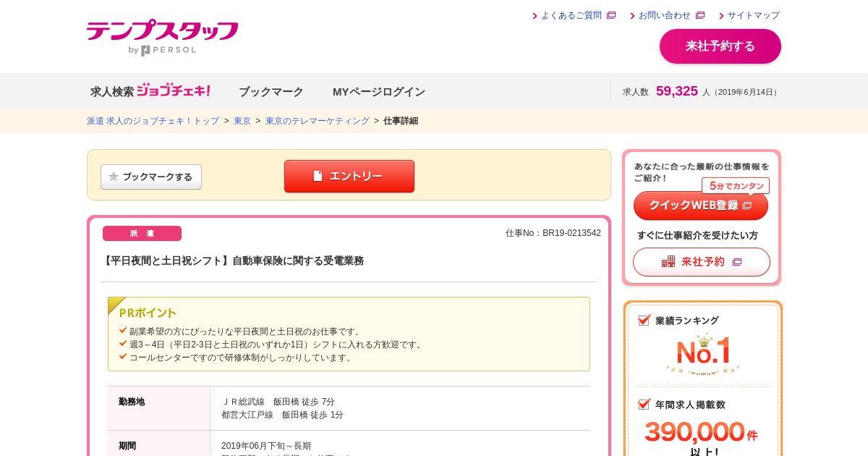Click the external-window icon on the sidebar 来社予約 button
The width and height of the screenshot is (868, 456).
(737, 262)
